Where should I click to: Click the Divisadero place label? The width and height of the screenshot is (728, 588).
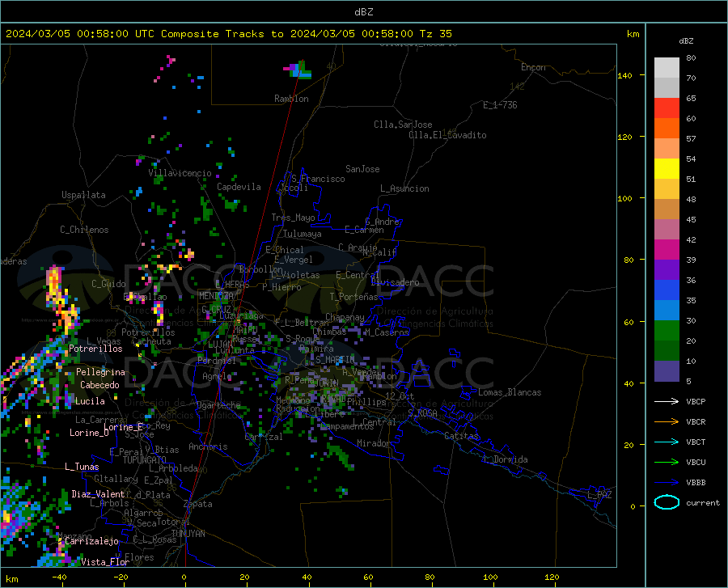395,282
